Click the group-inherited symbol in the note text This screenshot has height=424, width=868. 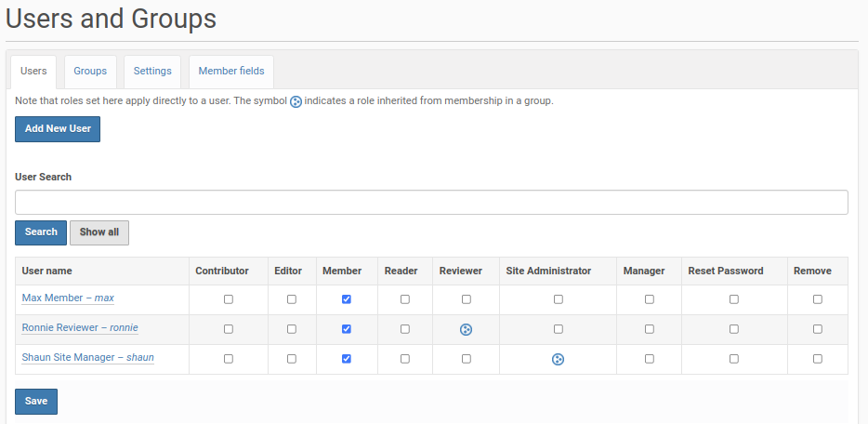tap(296, 101)
